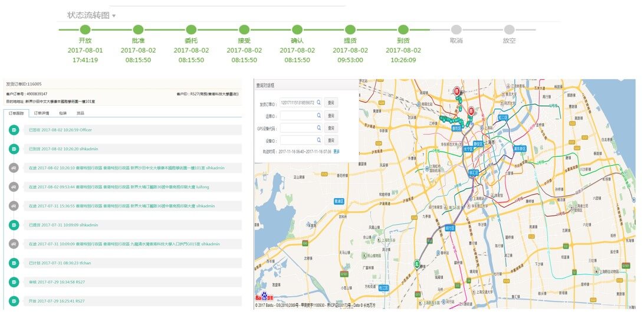Screen dimensions: 644x315
Task: Click the 开放 status node
Action: [x=85, y=29]
